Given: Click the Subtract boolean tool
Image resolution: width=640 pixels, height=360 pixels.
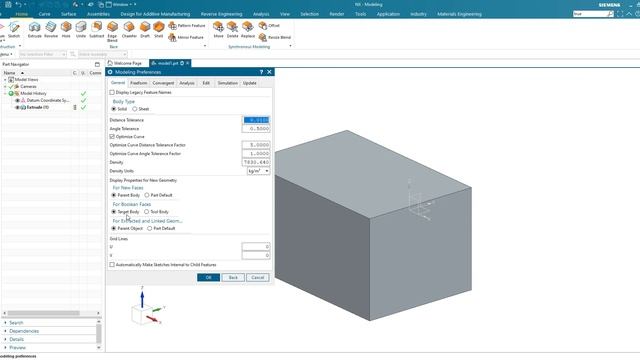Looking at the screenshot, I should point(97,29).
